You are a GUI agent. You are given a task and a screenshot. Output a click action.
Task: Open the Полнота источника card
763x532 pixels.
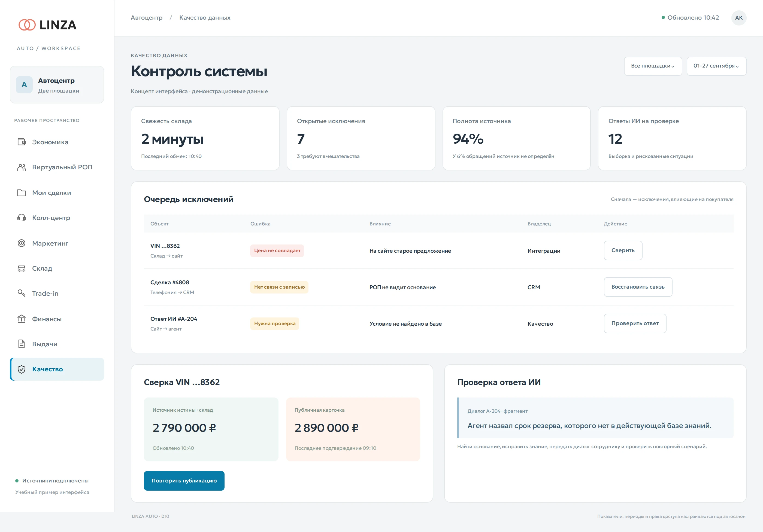[x=516, y=139]
